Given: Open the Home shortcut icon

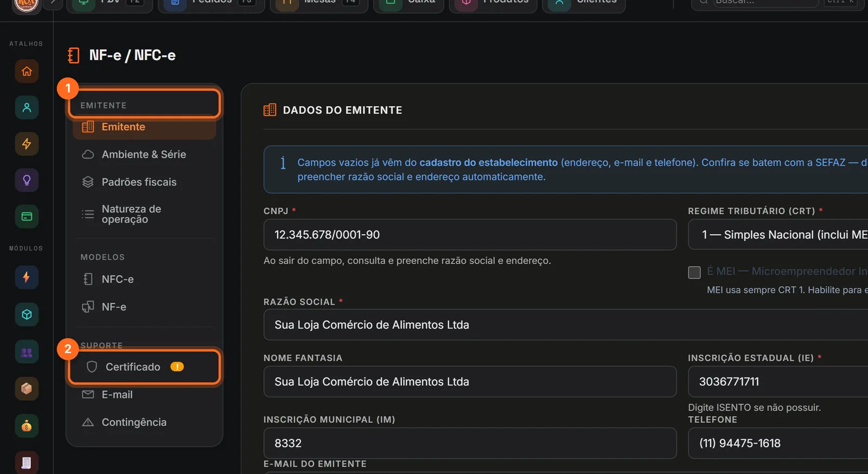Looking at the screenshot, I should [x=27, y=71].
